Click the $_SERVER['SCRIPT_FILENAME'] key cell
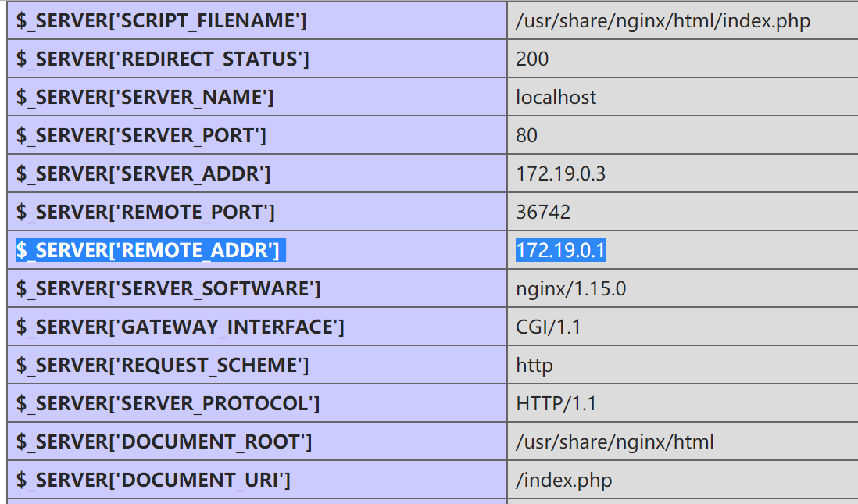The width and height of the screenshot is (858, 504). pyautogui.click(x=257, y=20)
